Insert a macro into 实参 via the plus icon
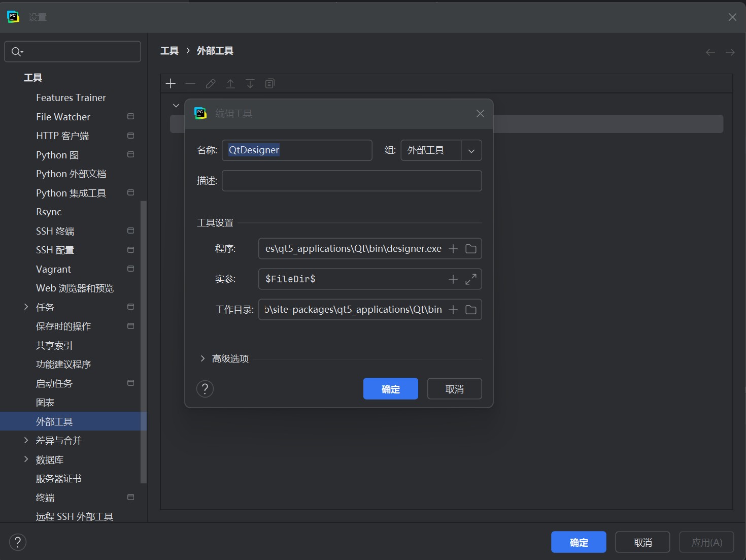The width and height of the screenshot is (746, 560). tap(453, 279)
